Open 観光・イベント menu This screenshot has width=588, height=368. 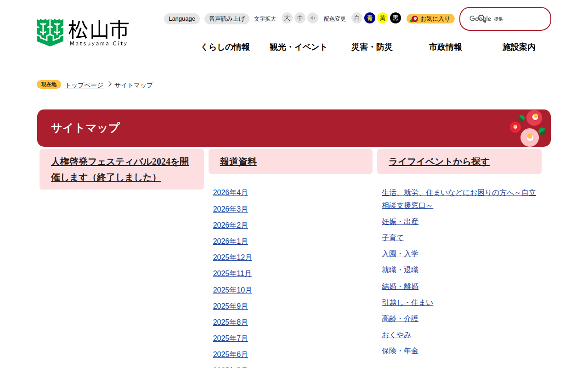click(299, 47)
